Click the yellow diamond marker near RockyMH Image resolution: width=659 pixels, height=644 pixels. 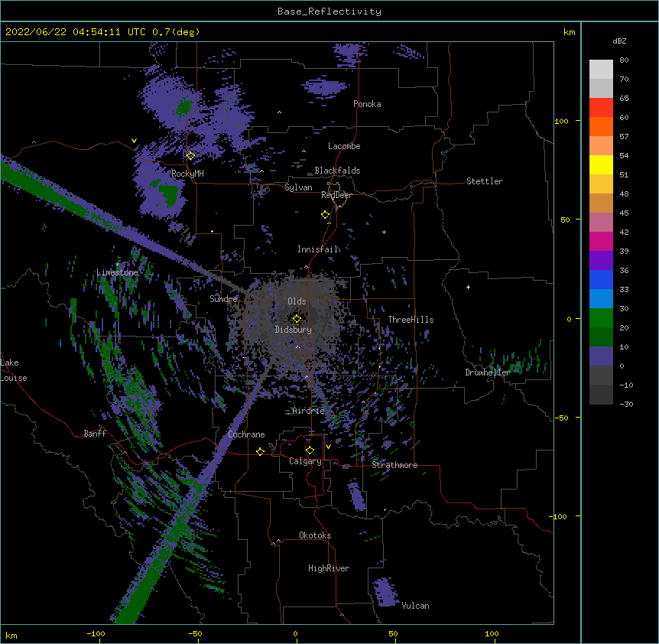(190, 156)
